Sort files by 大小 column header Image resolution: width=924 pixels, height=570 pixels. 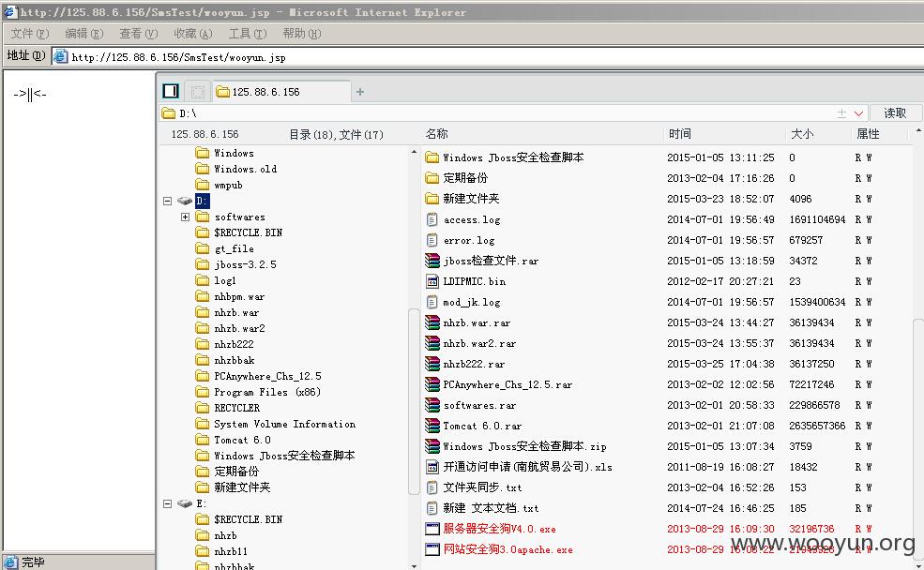click(802, 134)
